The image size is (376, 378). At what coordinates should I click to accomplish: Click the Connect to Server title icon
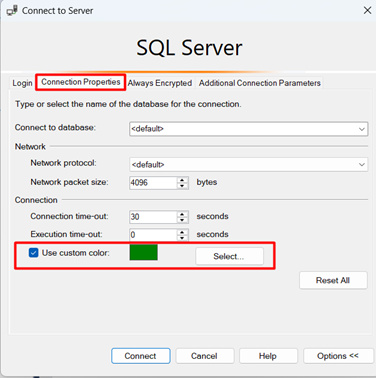coord(12,11)
